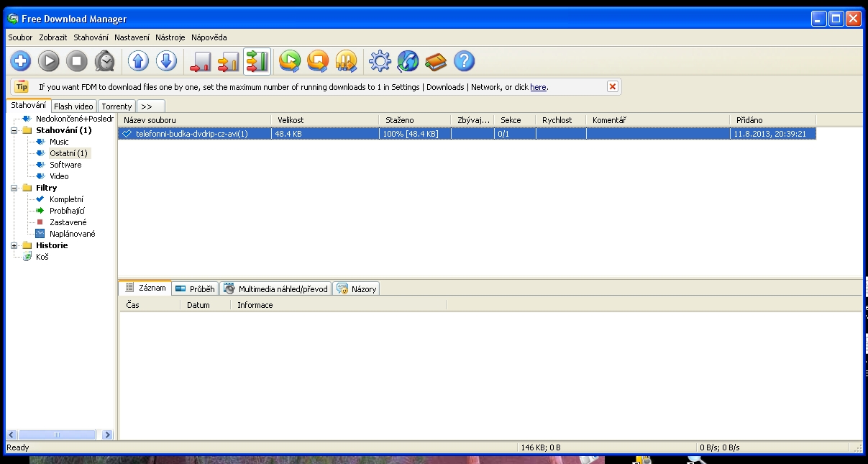Open the Soubor menu
868x464 pixels.
20,37
